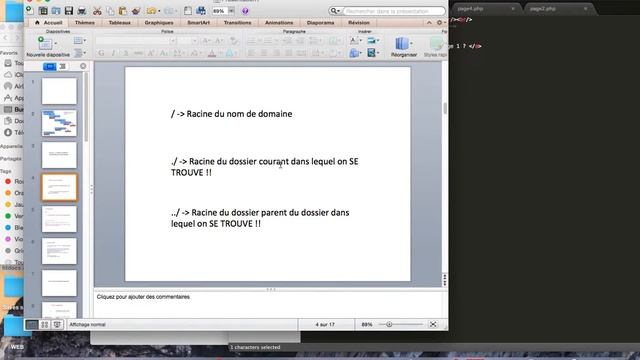Adjust the zoom slider in status bar

coord(389,324)
